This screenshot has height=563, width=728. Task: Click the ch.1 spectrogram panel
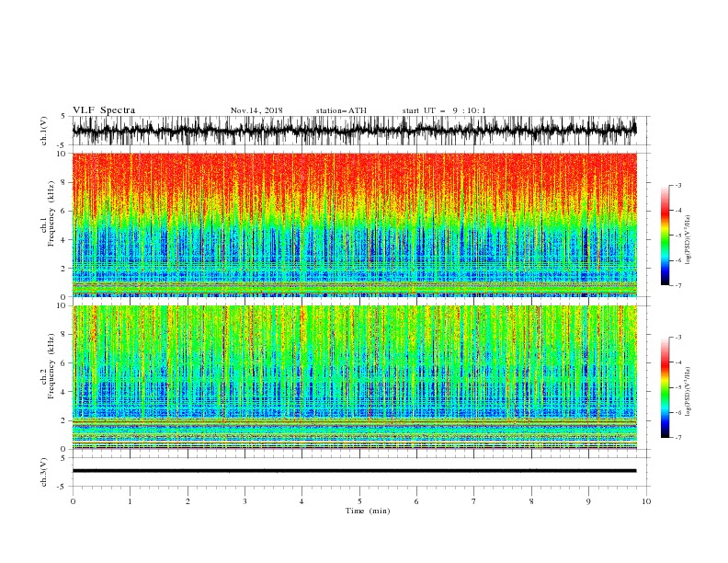[x=354, y=224]
